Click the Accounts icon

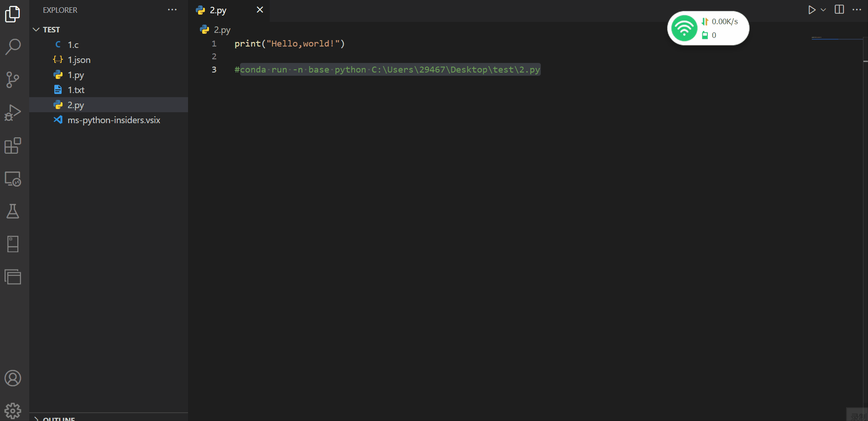point(14,378)
